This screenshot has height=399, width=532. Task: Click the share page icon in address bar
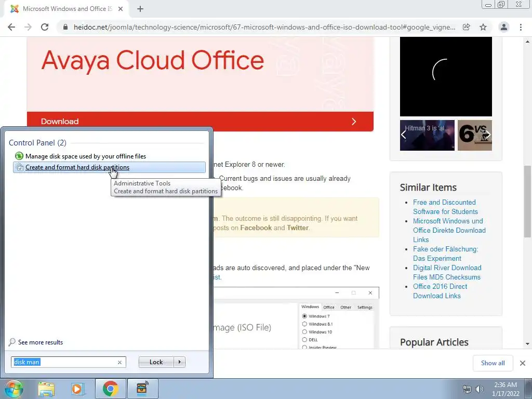pyautogui.click(x=467, y=27)
